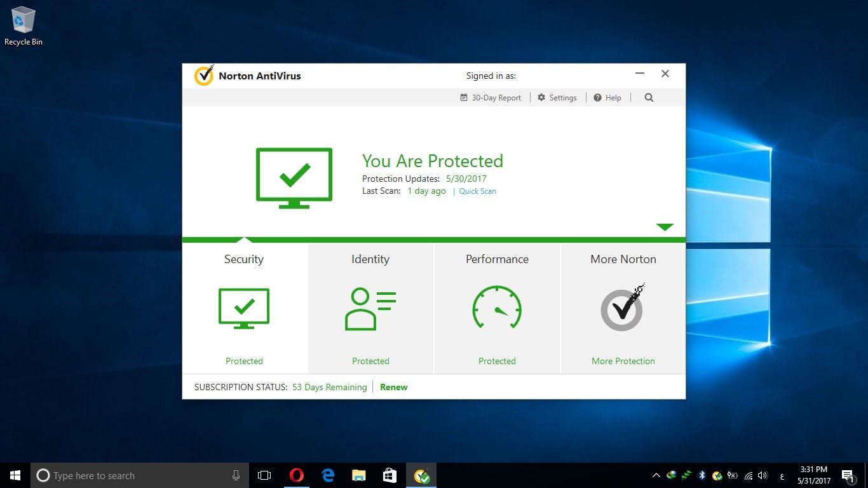
Task: Open the Windows Start menu
Action: click(x=15, y=475)
